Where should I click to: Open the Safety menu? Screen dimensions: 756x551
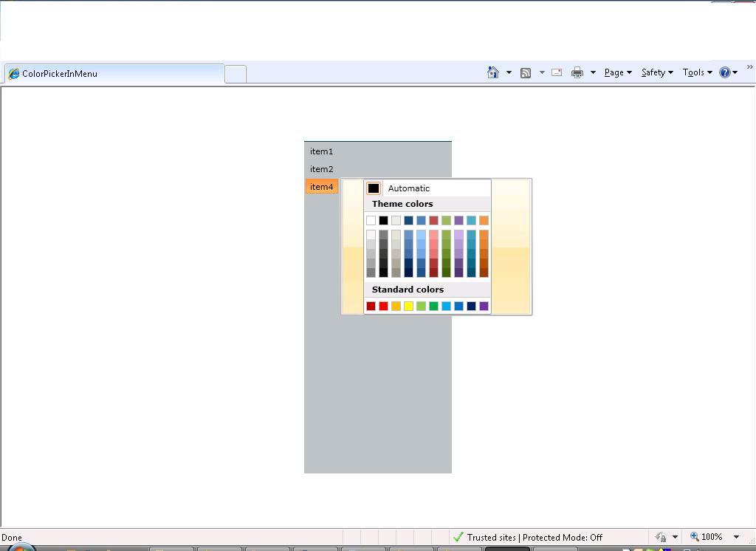[x=657, y=72]
